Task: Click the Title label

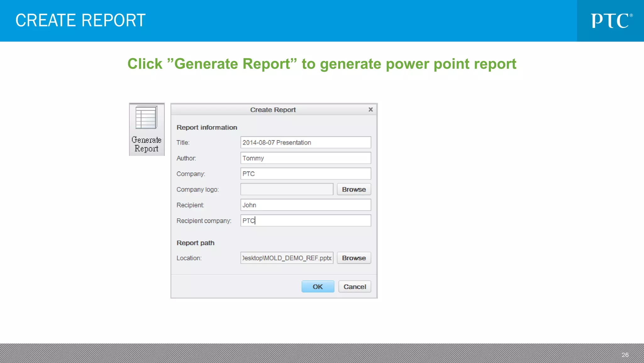Action: [x=183, y=142]
